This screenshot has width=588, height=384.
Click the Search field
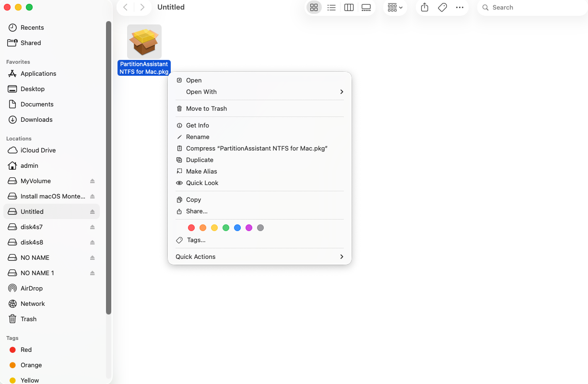tap(532, 8)
